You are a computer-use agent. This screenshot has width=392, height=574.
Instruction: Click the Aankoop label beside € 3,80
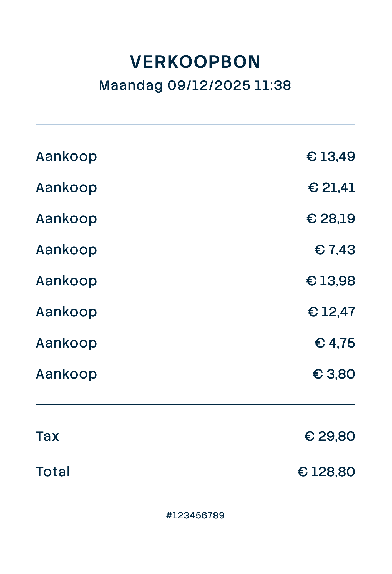point(66,374)
